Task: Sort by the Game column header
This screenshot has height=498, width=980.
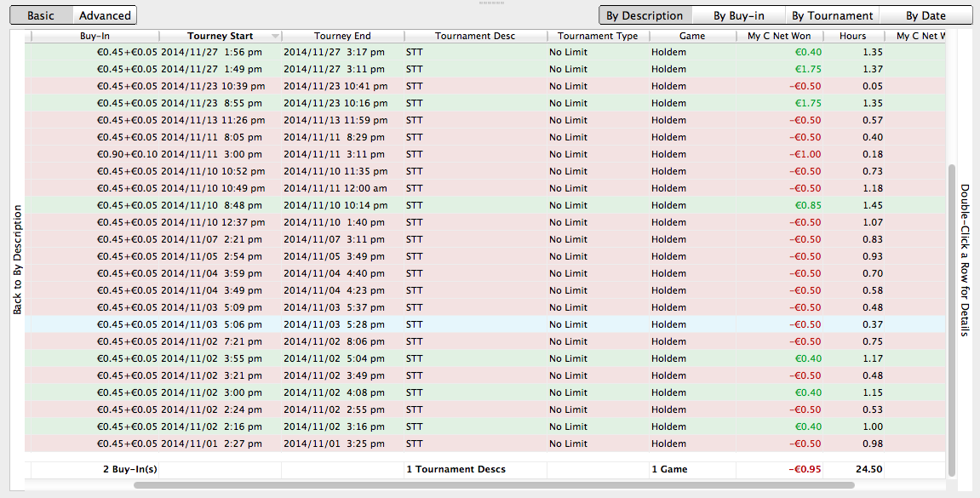Action: pos(692,36)
